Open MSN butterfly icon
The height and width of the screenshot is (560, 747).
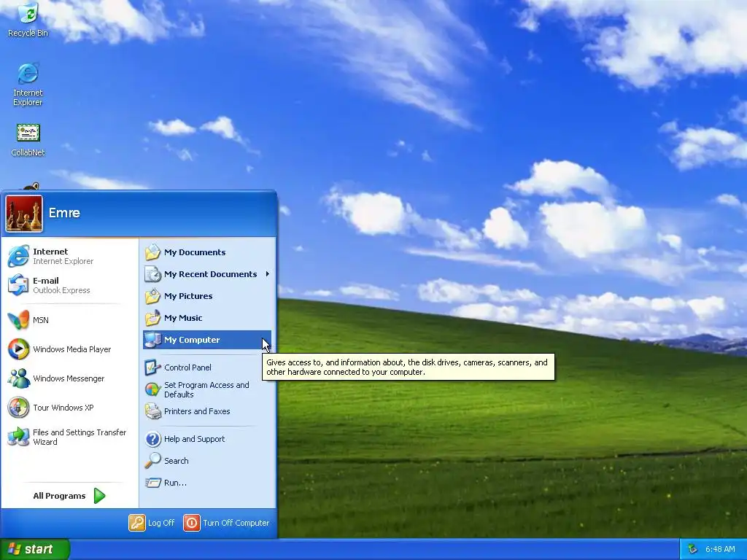[x=18, y=319]
